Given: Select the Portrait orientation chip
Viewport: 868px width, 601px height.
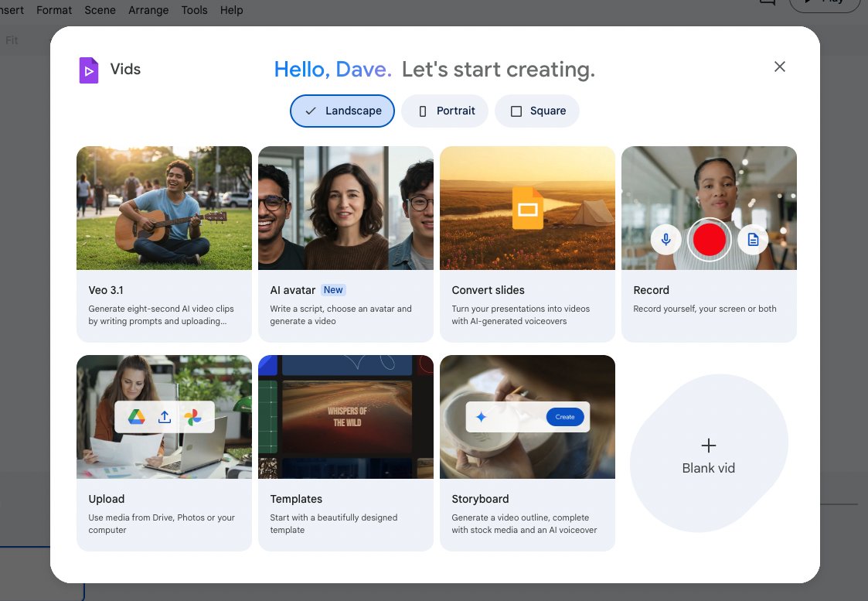Looking at the screenshot, I should [x=445, y=111].
